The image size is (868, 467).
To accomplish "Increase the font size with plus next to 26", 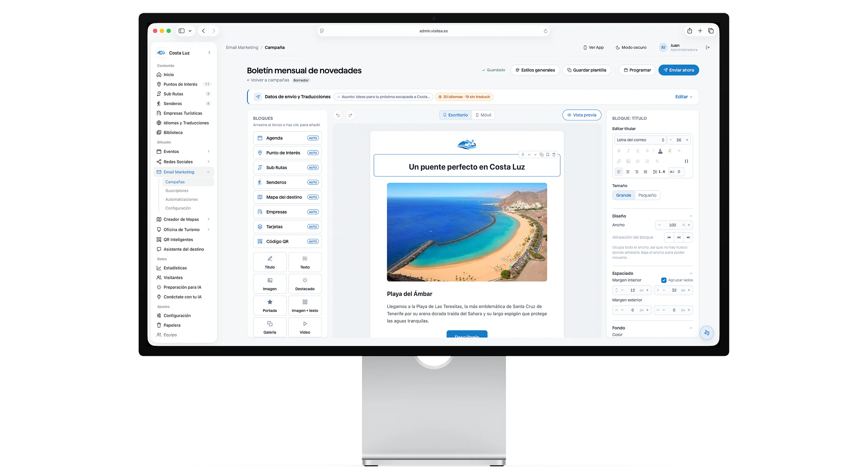I will (x=687, y=140).
